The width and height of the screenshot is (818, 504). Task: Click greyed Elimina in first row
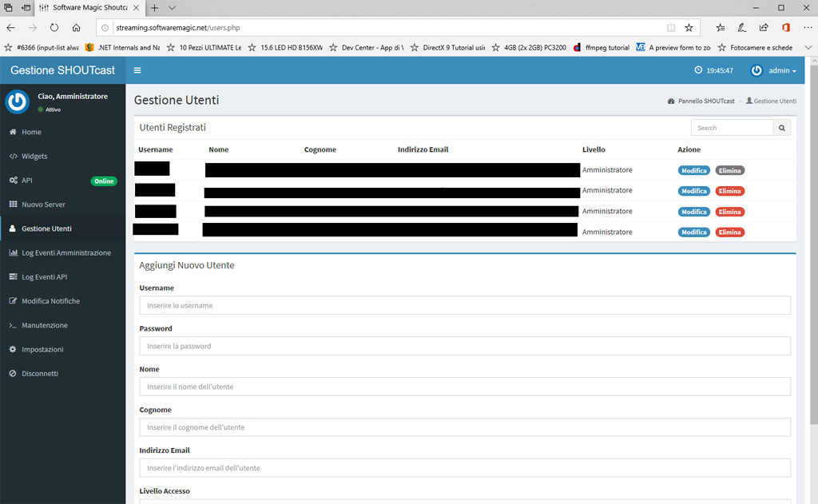click(729, 171)
